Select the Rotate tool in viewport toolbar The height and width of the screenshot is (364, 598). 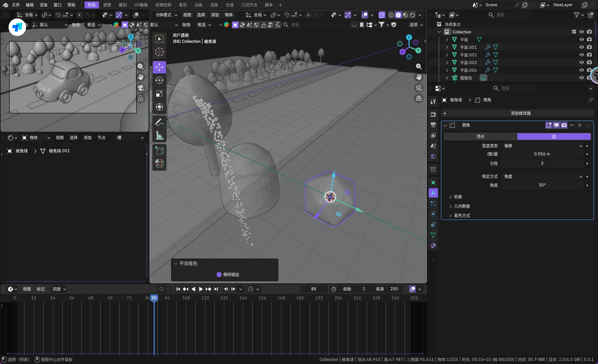pyautogui.click(x=159, y=81)
